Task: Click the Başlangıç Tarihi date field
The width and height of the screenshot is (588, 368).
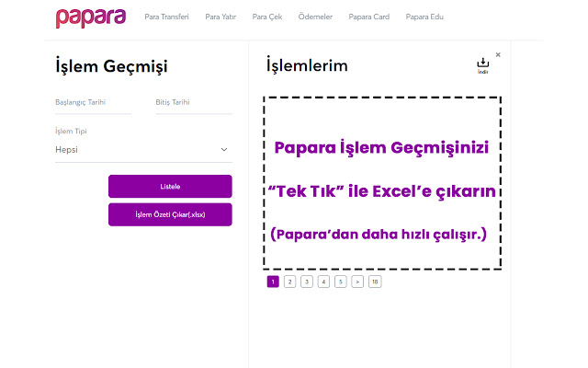Action: pyautogui.click(x=94, y=105)
